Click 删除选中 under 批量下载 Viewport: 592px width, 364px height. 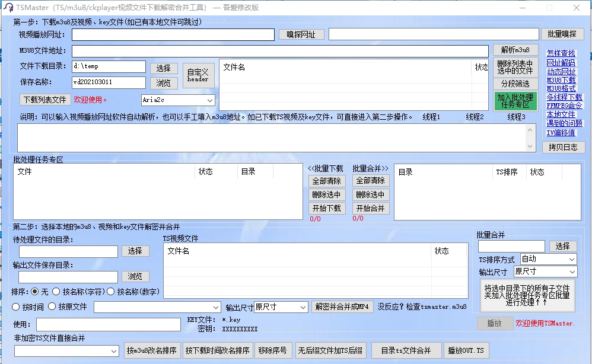[327, 194]
